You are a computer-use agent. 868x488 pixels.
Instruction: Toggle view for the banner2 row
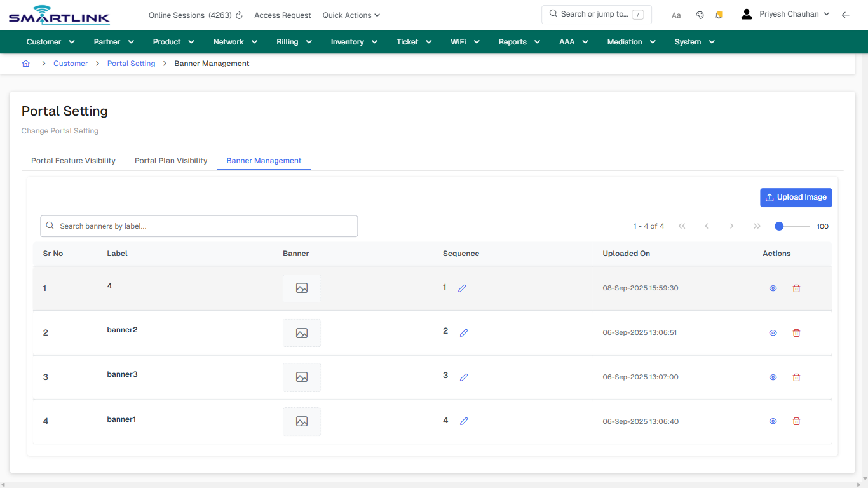[773, 332]
